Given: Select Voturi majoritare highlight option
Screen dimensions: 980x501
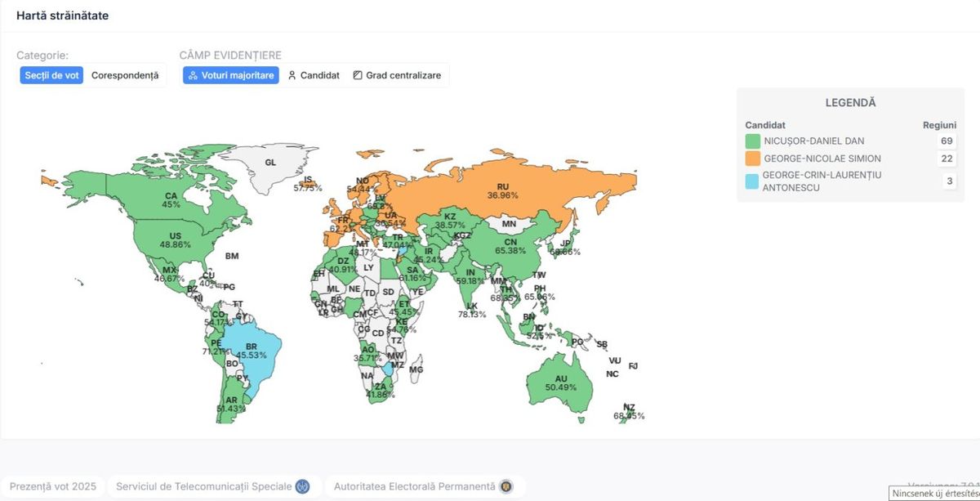Looking at the screenshot, I should [230, 75].
